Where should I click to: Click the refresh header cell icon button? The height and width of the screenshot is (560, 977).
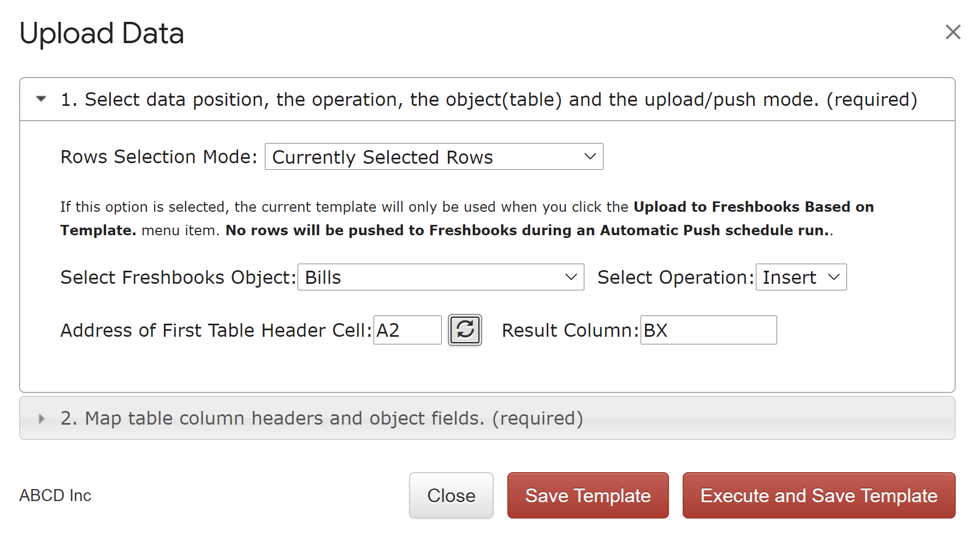pos(465,330)
